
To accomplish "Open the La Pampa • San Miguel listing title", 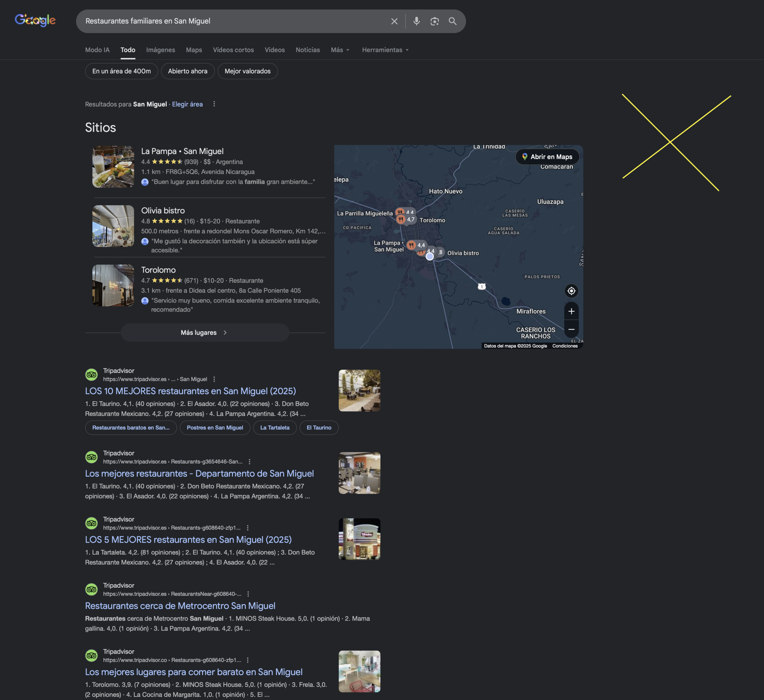I will click(182, 151).
